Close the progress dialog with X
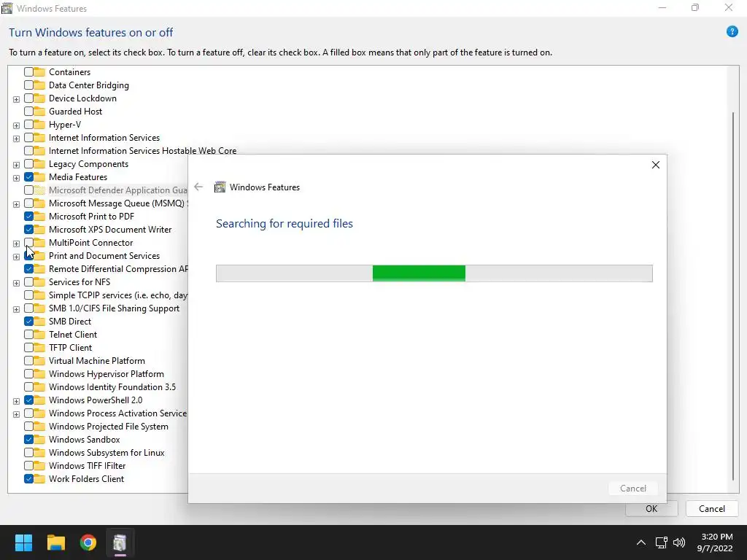 [x=656, y=165]
